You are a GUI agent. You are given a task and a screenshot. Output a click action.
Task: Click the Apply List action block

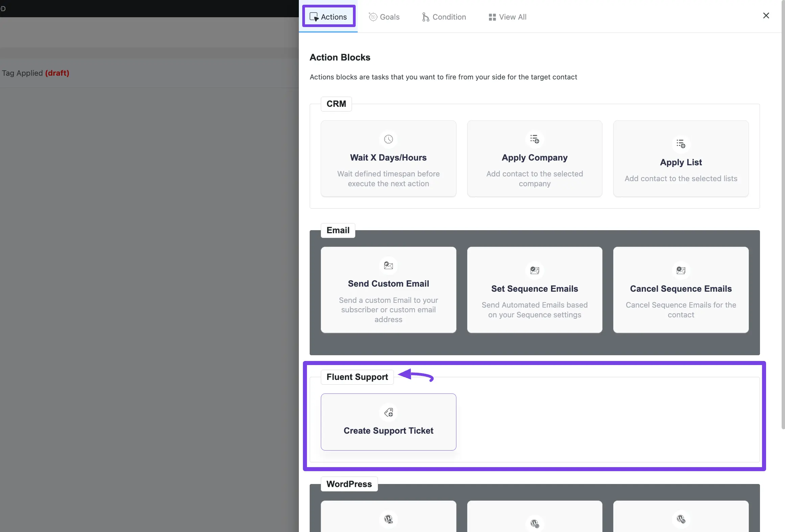(681, 158)
